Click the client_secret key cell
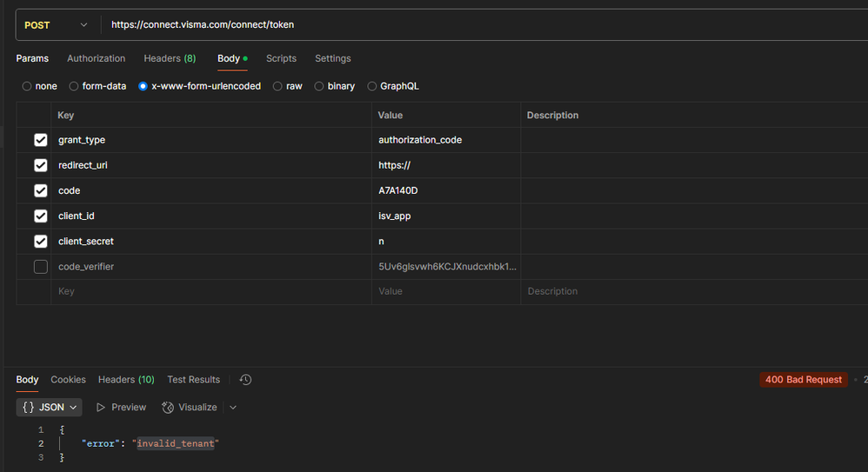Image resolution: width=868 pixels, height=472 pixels. coord(210,242)
